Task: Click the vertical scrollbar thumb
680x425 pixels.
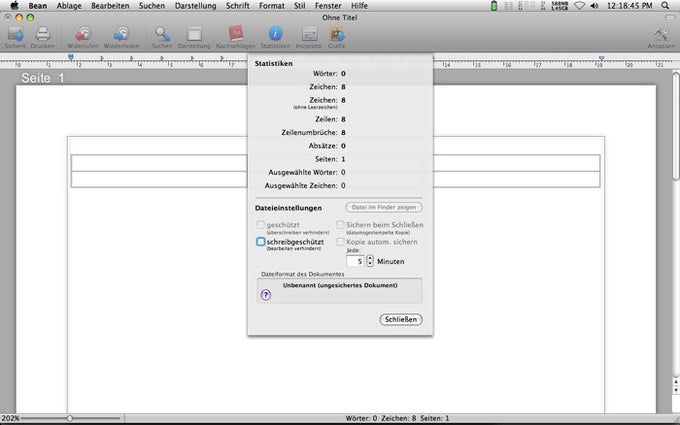Action: click(x=676, y=126)
